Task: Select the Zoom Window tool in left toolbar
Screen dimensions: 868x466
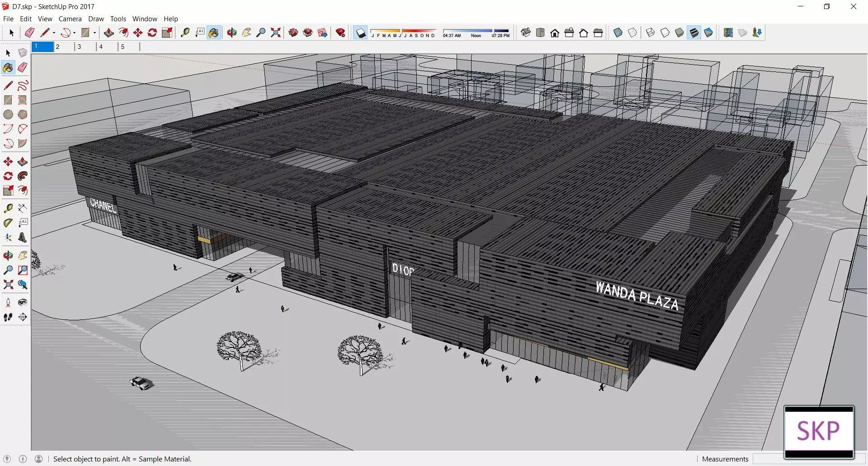Action: (23, 270)
